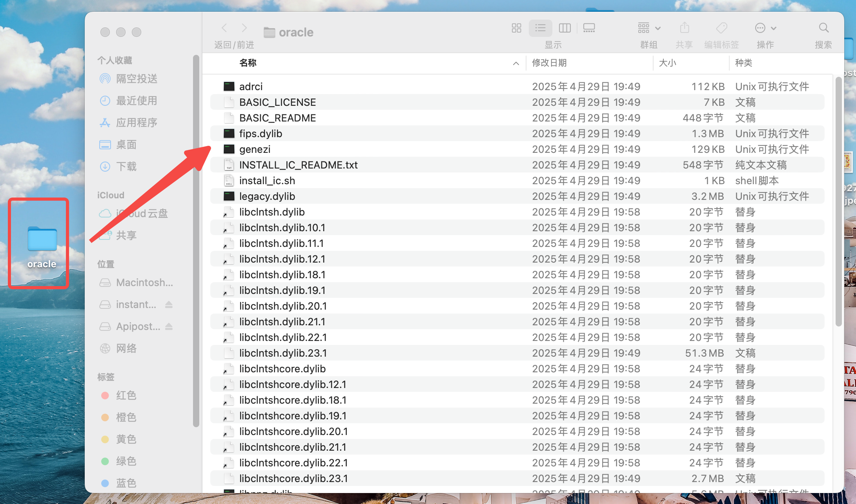Select libclntsh.dylib.12.1 alias row

(517, 259)
